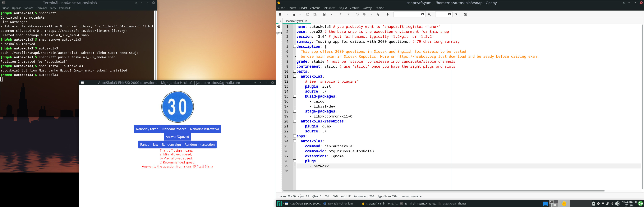The height and width of the screenshot is (207, 644).
Task: Collapse the 'apps' fold marker
Action: pyautogui.click(x=295, y=136)
